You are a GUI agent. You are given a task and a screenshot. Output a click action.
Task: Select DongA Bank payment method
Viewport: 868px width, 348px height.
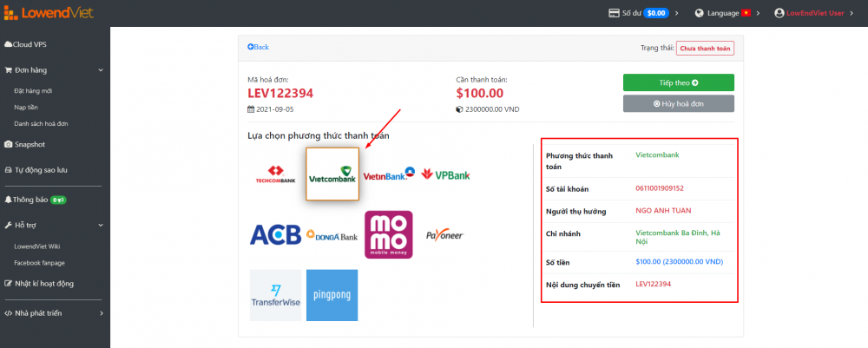click(332, 236)
